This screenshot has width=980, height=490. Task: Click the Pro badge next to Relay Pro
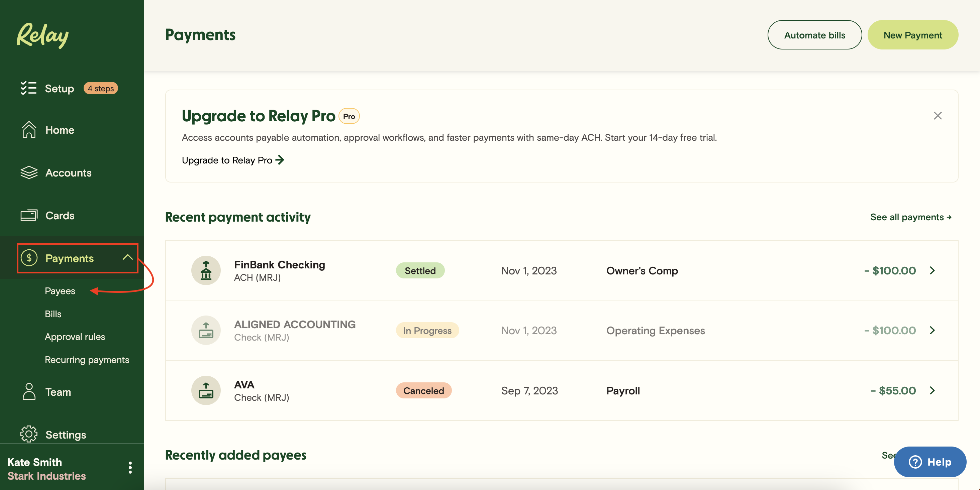pos(349,116)
